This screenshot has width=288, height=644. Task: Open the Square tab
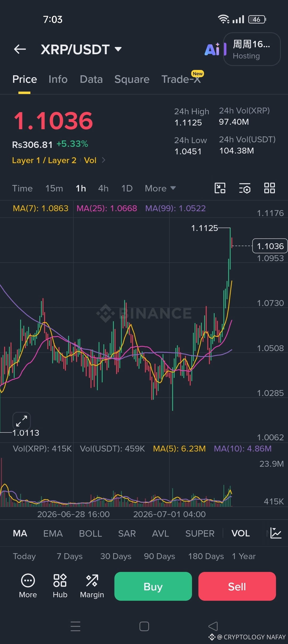point(132,79)
